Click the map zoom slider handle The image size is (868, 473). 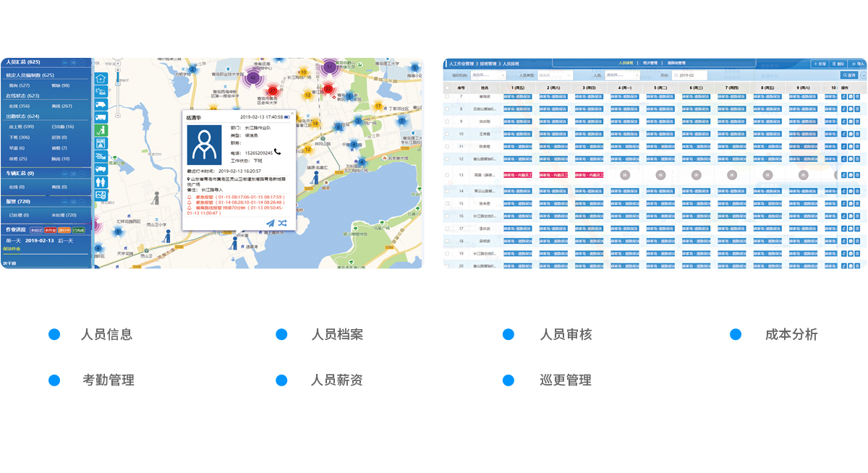pyautogui.click(x=118, y=83)
